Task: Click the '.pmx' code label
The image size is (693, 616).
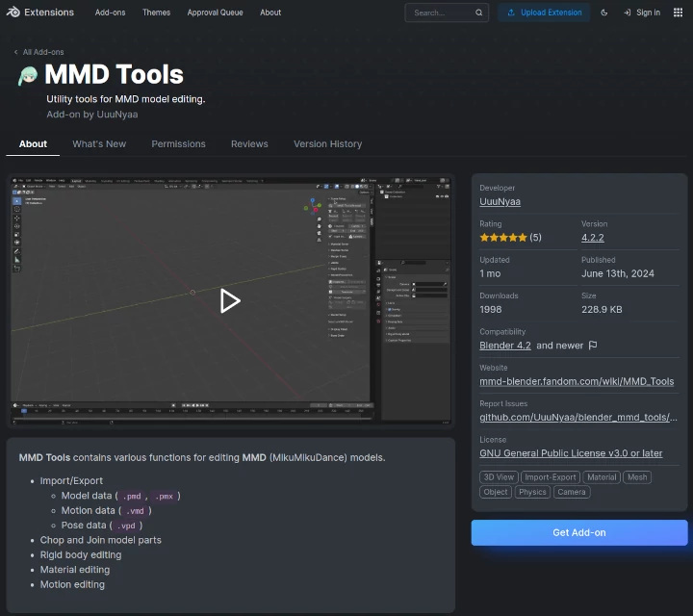Action: tap(164, 497)
